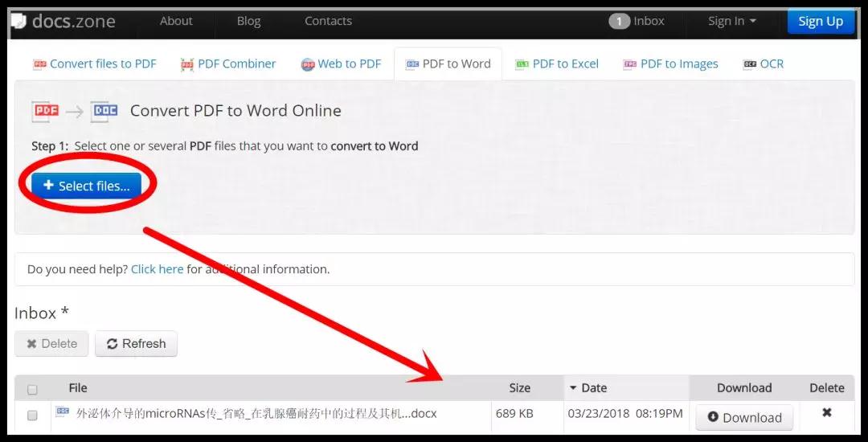Click the PDF to Images icon
Viewport: 868px width, 442px height.
[x=630, y=64]
